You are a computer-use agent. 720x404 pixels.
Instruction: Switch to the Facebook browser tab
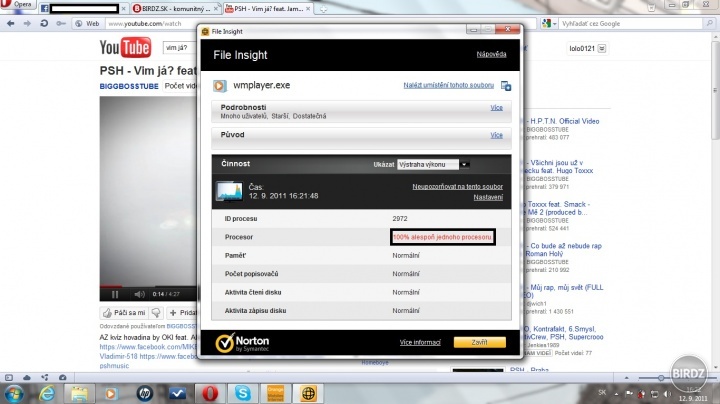pyautogui.click(x=83, y=8)
